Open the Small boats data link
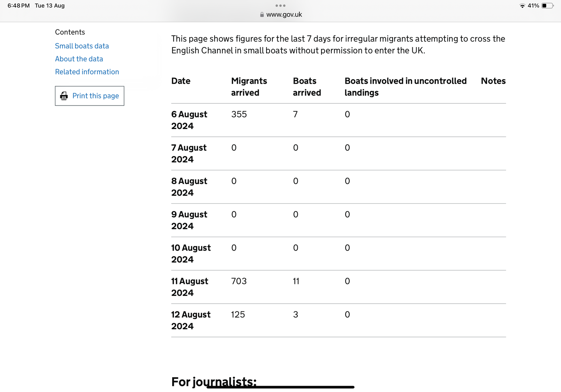The image size is (561, 392). coord(82,46)
